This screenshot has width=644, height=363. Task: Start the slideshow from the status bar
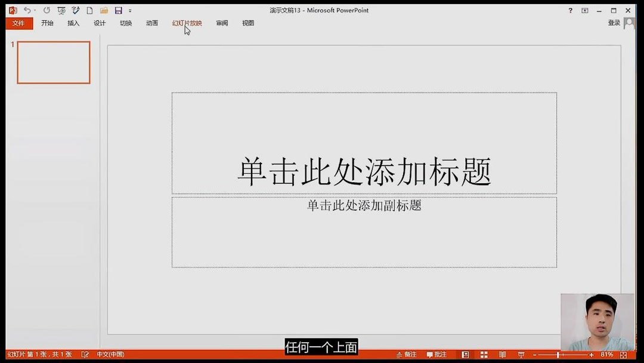click(522, 354)
